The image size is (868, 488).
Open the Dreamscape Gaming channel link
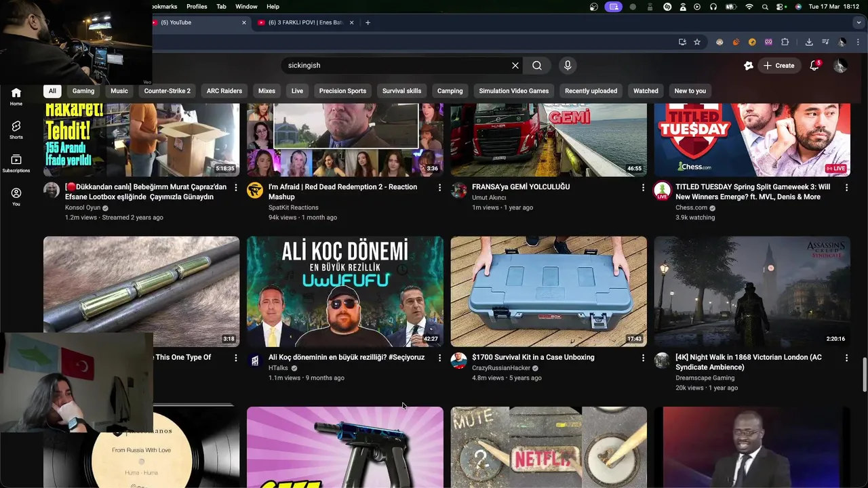705,378
